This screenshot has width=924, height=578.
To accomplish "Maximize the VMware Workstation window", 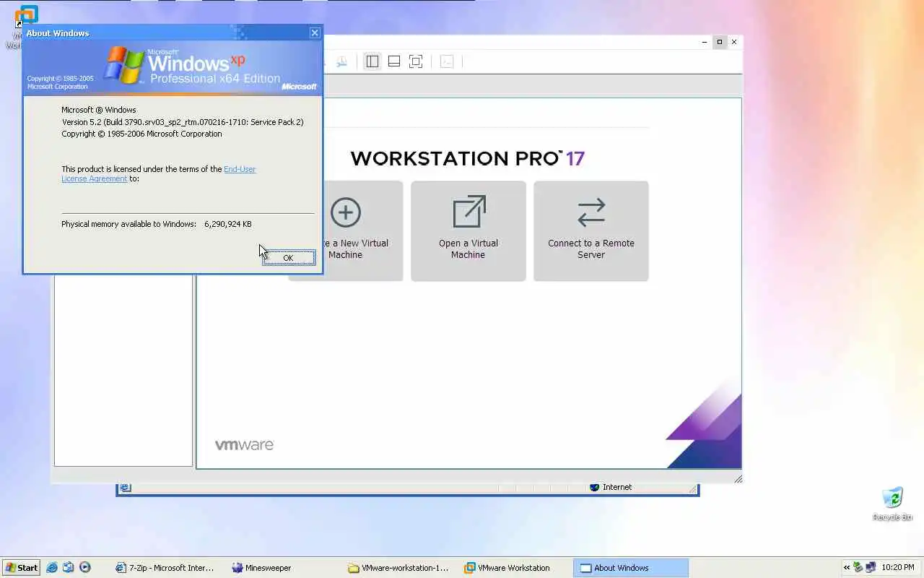I will tap(719, 42).
